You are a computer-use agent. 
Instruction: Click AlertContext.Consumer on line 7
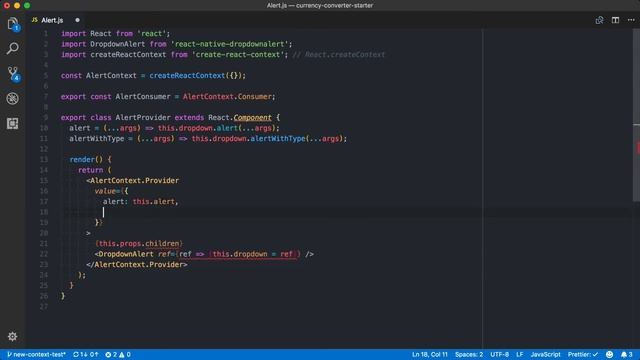tap(227, 97)
